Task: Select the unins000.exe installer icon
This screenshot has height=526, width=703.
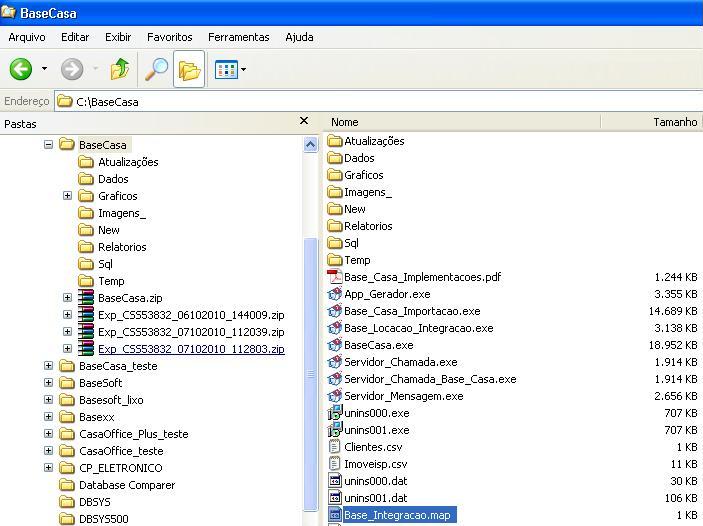Action: tap(335, 413)
